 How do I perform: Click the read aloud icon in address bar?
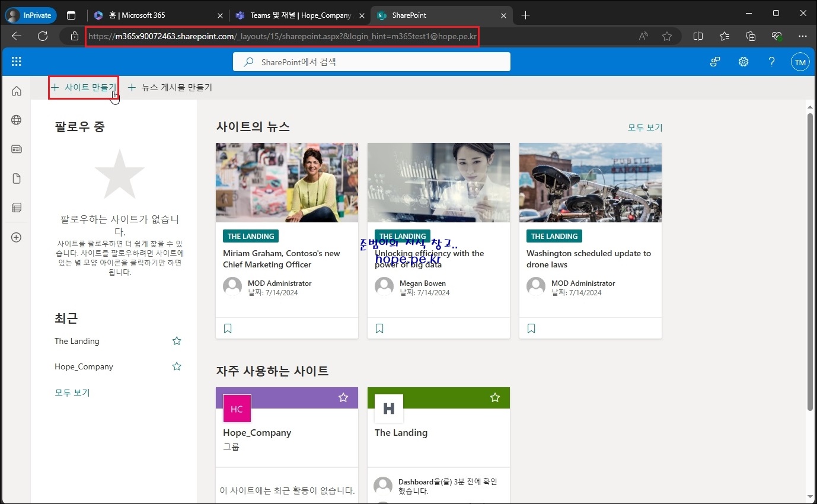click(x=643, y=36)
